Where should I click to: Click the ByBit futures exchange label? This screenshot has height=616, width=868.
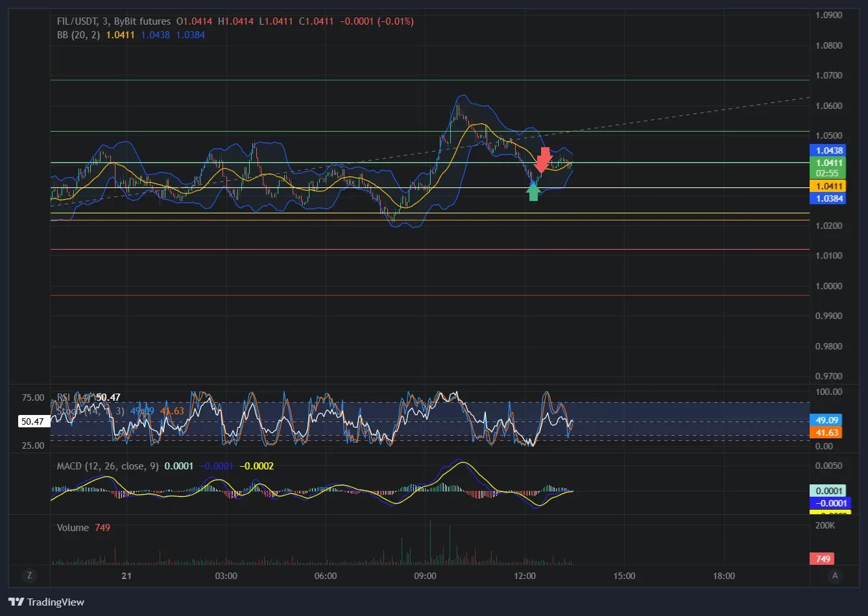coord(143,21)
